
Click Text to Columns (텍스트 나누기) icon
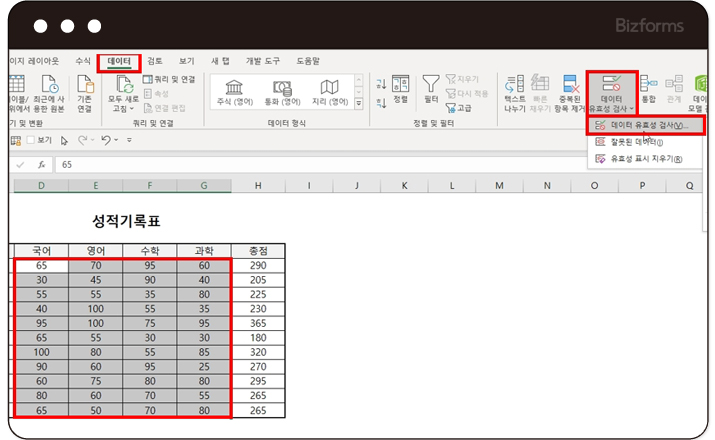(514, 92)
